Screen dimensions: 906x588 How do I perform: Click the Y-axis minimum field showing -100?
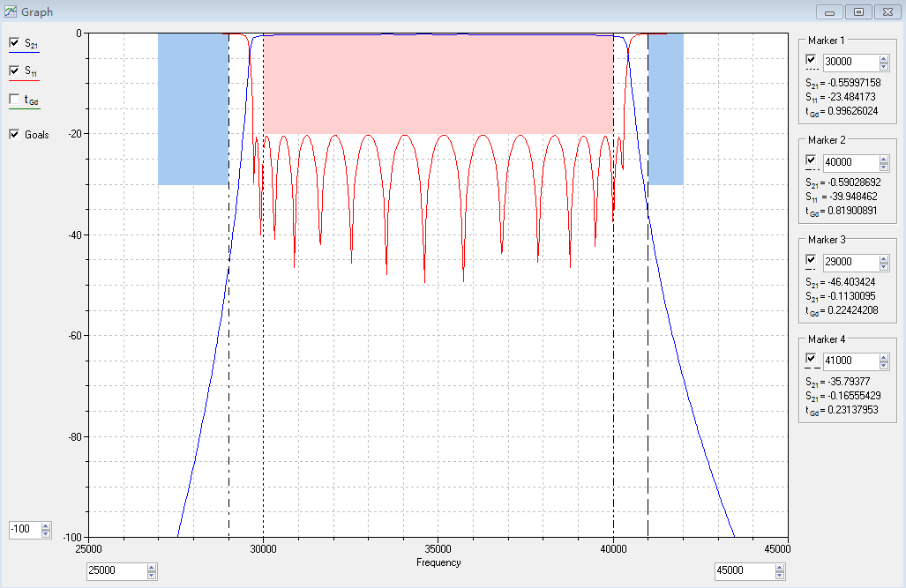point(24,530)
